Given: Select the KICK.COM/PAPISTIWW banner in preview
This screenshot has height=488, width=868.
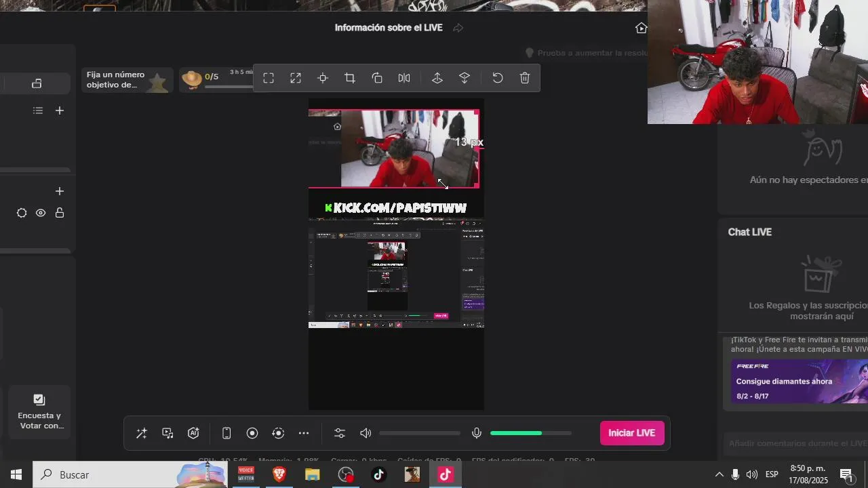Looking at the screenshot, I should [396, 207].
